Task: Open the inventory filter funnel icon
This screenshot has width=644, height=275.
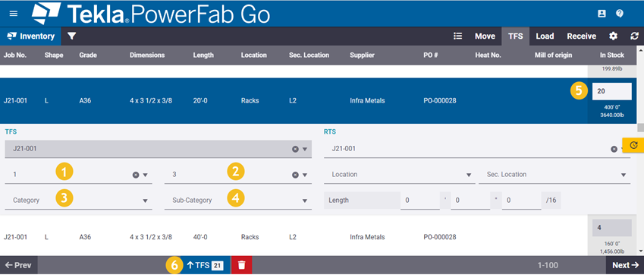Action: click(72, 36)
